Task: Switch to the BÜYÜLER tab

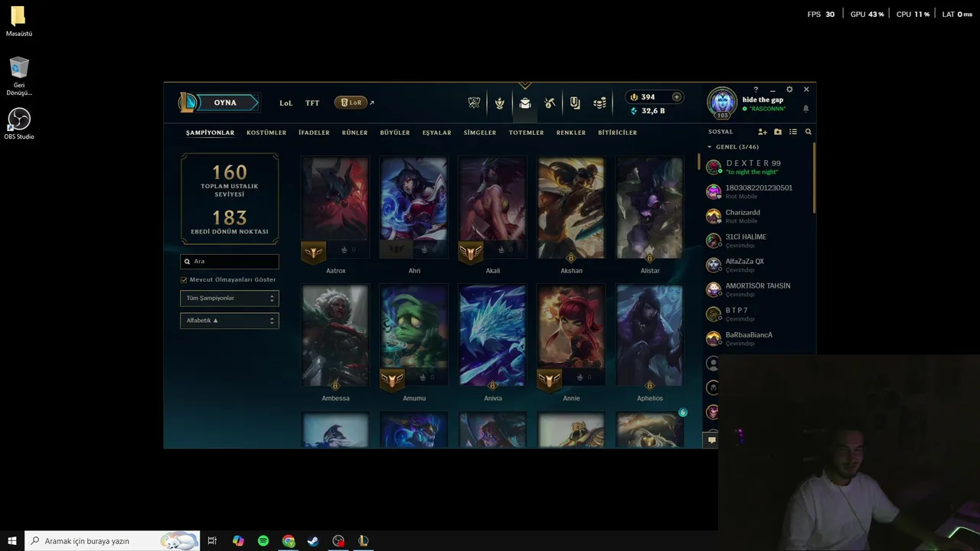Action: click(x=395, y=132)
